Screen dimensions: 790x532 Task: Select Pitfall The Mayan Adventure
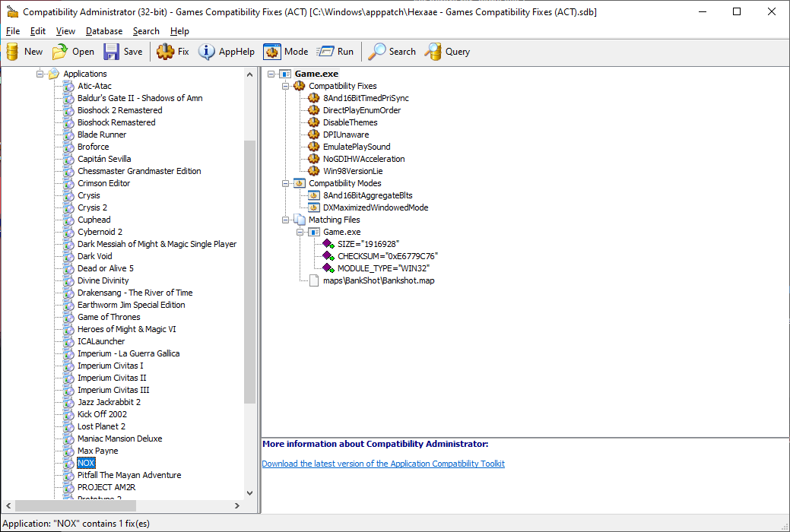[129, 475]
